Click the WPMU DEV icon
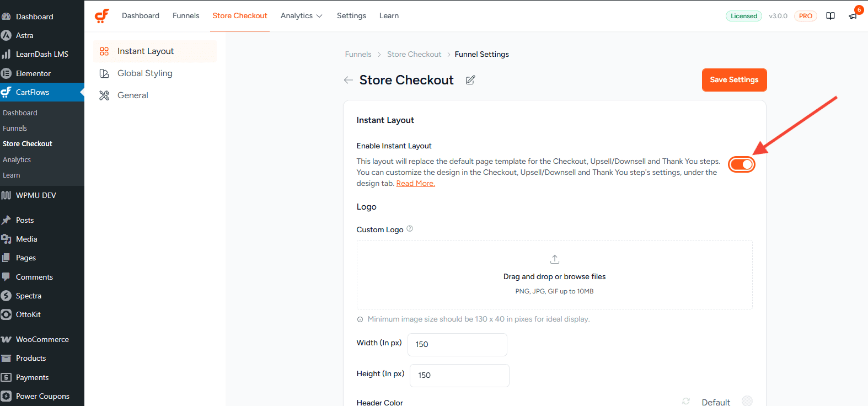The height and width of the screenshot is (406, 868). coord(6,195)
